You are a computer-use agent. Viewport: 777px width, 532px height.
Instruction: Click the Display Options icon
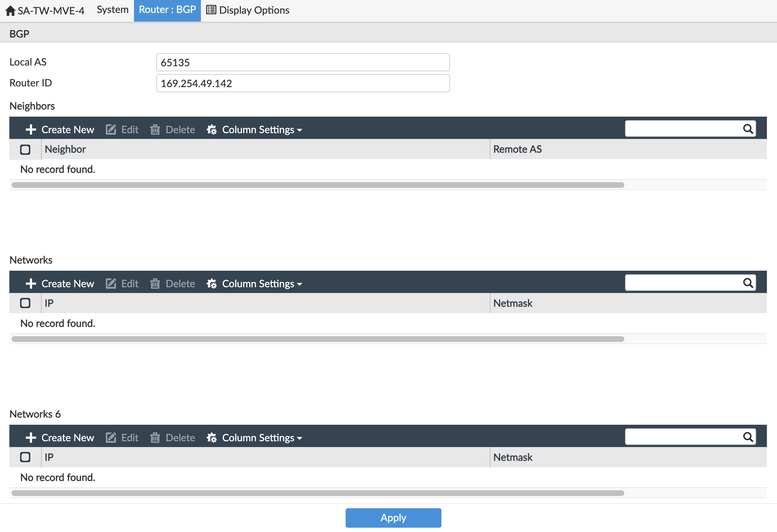click(x=211, y=10)
